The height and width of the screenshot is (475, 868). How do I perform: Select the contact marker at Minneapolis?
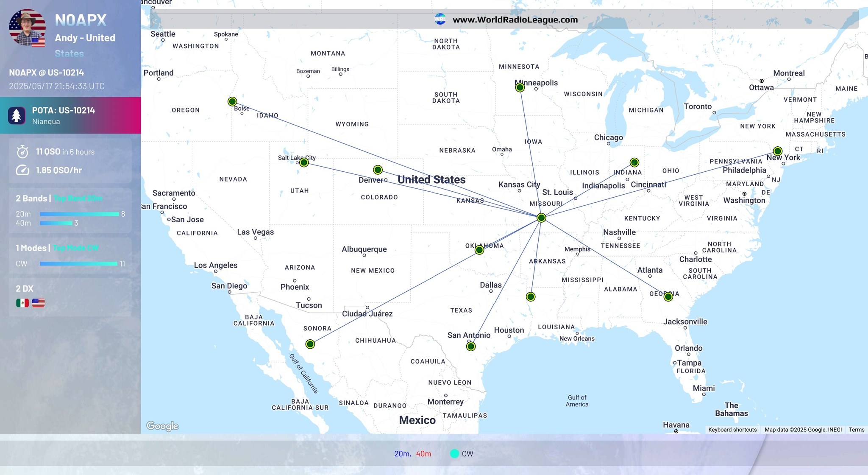click(520, 87)
